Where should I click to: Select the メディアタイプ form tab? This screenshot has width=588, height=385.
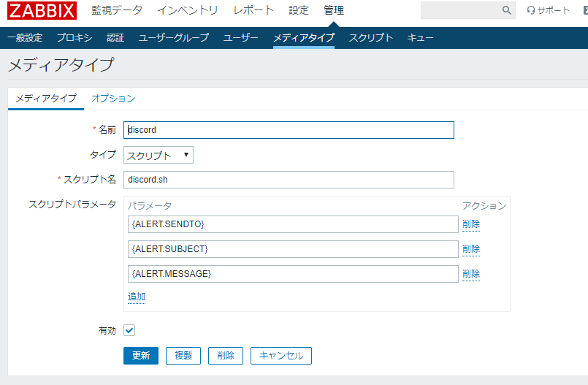tap(46, 99)
